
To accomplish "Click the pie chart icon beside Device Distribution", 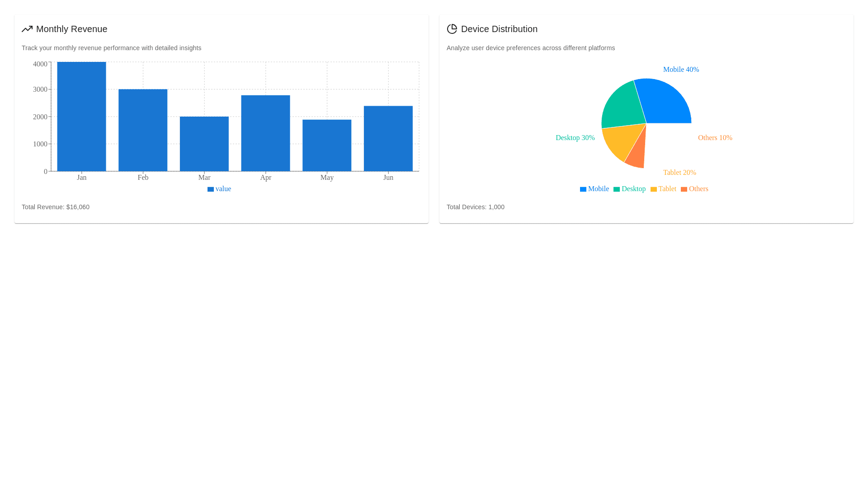I will [452, 29].
